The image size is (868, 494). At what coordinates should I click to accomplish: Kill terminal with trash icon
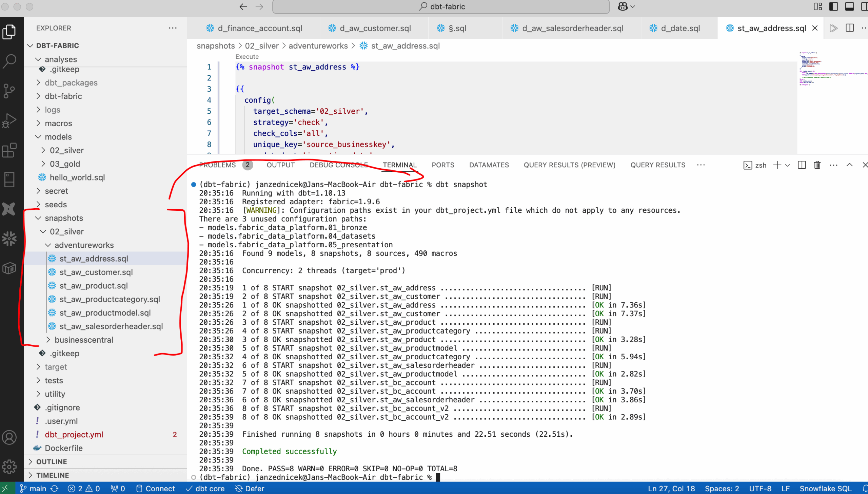[x=817, y=165]
